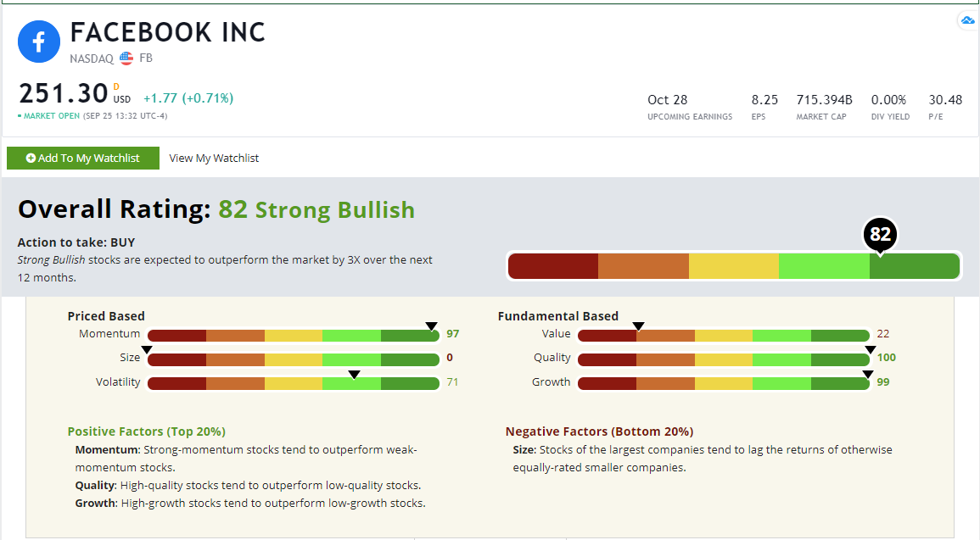Click the 82 rating score bubble
Screen dimensions: 980x540
pyautogui.click(x=880, y=235)
